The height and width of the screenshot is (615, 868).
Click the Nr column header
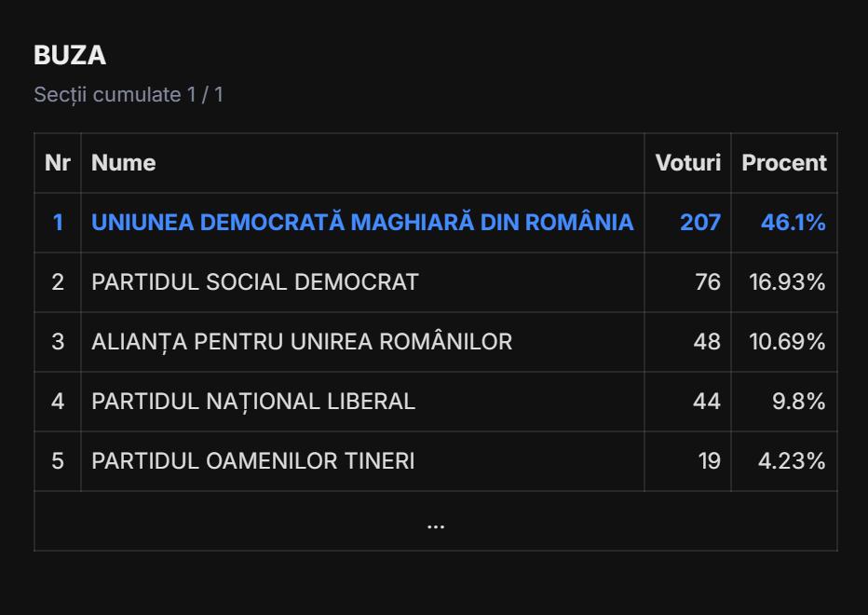58,163
